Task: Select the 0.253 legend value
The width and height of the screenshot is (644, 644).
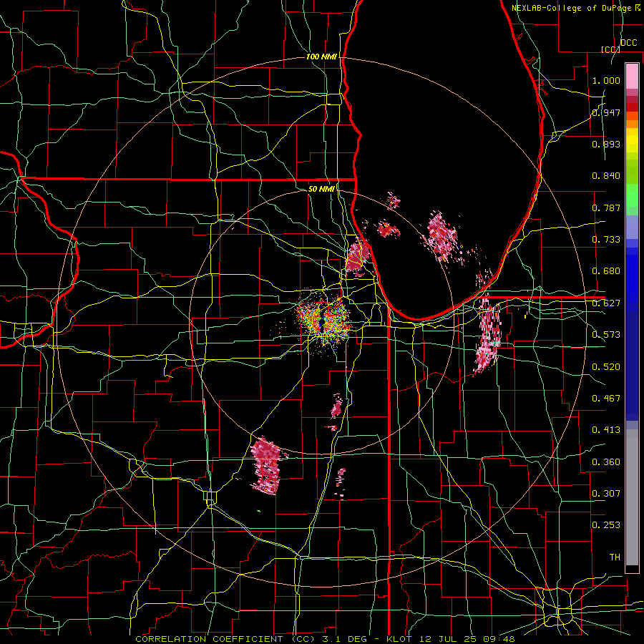Action: click(x=606, y=525)
